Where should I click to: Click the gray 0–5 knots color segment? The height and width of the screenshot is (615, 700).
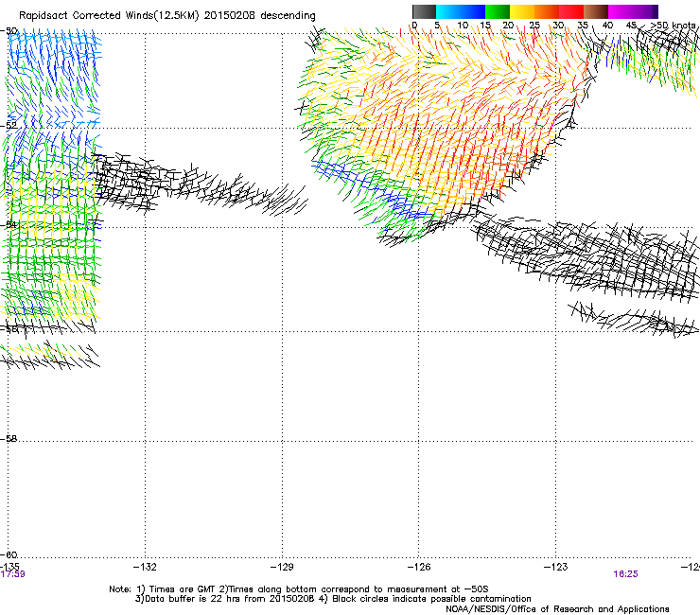click(x=424, y=11)
